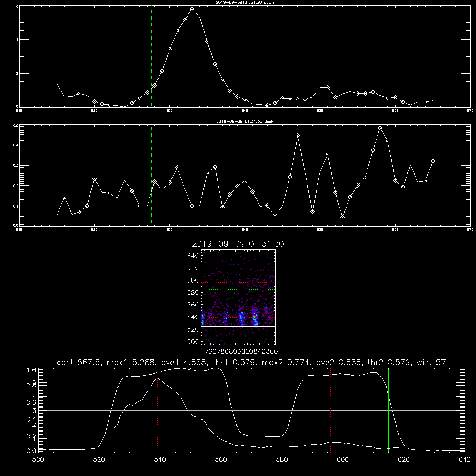476x476 pixels.
Task: Select the right green dashed line in dawn plot
Action: tap(263, 56)
